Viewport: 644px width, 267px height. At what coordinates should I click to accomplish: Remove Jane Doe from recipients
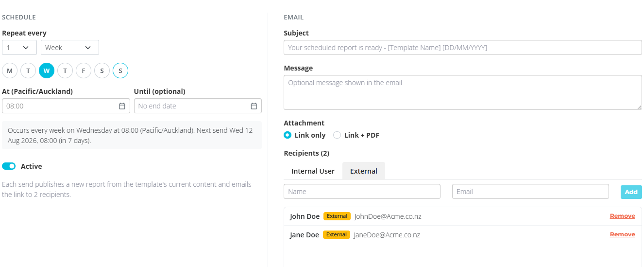point(623,234)
